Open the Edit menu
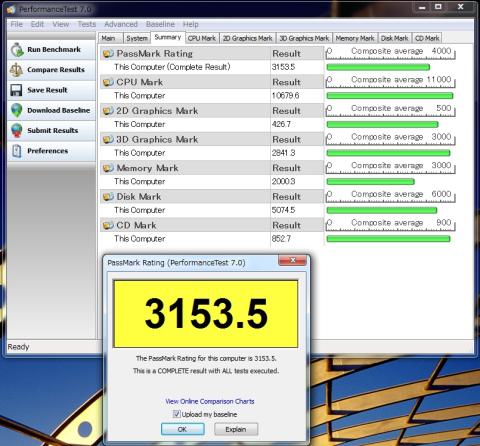Image resolution: width=480 pixels, height=446 pixels. coord(37,24)
